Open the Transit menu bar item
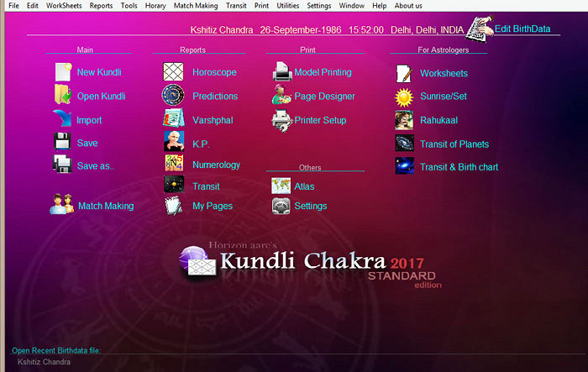This screenshot has height=372, width=588. click(236, 6)
